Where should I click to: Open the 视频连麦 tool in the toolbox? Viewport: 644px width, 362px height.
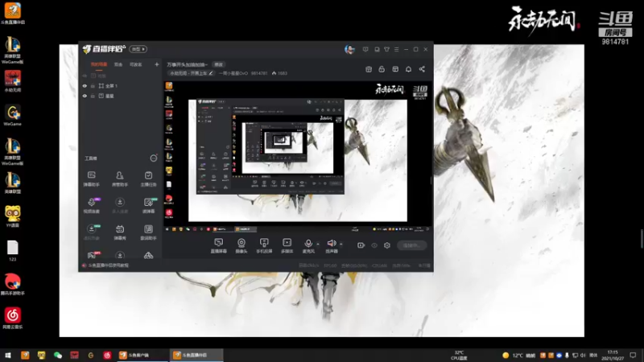pos(91,205)
